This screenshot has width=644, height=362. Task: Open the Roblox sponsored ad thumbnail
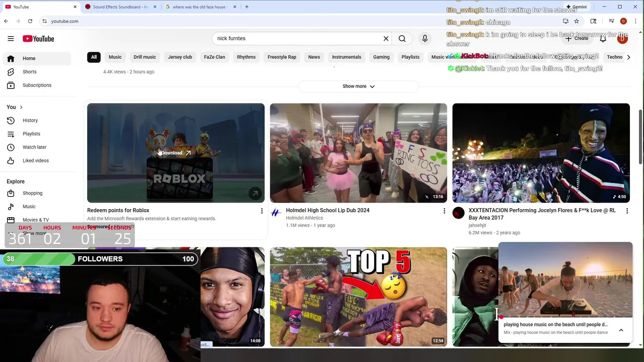[x=176, y=153]
